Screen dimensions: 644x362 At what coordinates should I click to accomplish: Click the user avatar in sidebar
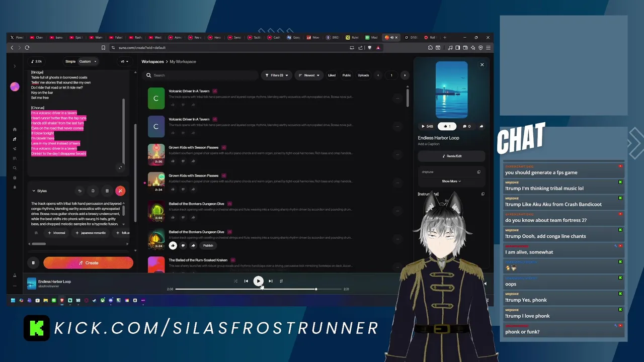pos(15,86)
